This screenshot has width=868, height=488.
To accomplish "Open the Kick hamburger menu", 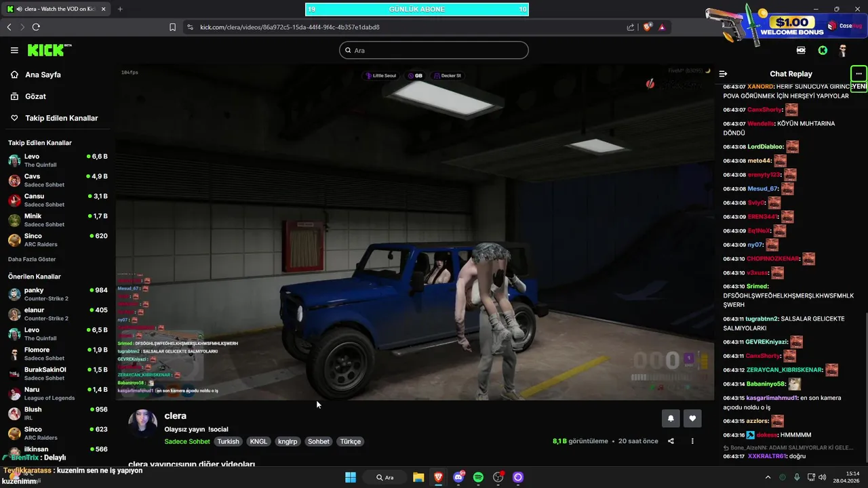I will click(14, 50).
